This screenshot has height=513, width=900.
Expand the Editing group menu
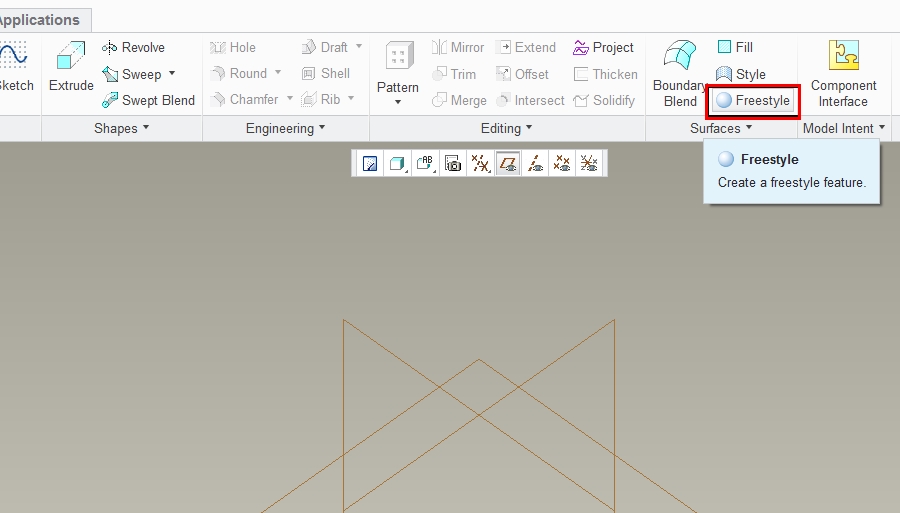(506, 128)
